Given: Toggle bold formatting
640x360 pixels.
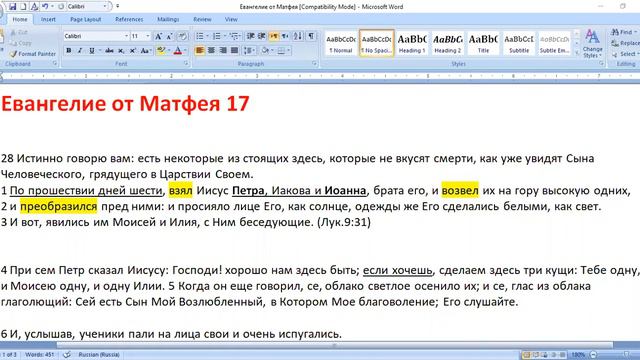Looking at the screenshot, I should click(x=69, y=51).
